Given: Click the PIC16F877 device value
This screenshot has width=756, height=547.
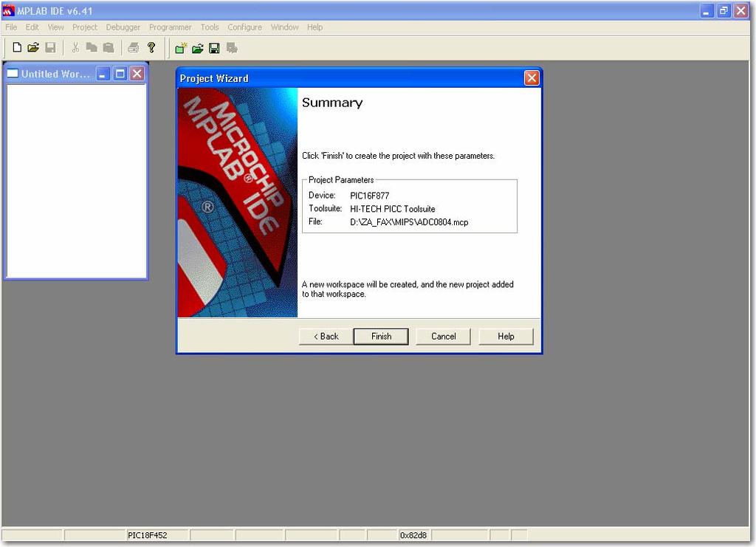Looking at the screenshot, I should [x=369, y=196].
